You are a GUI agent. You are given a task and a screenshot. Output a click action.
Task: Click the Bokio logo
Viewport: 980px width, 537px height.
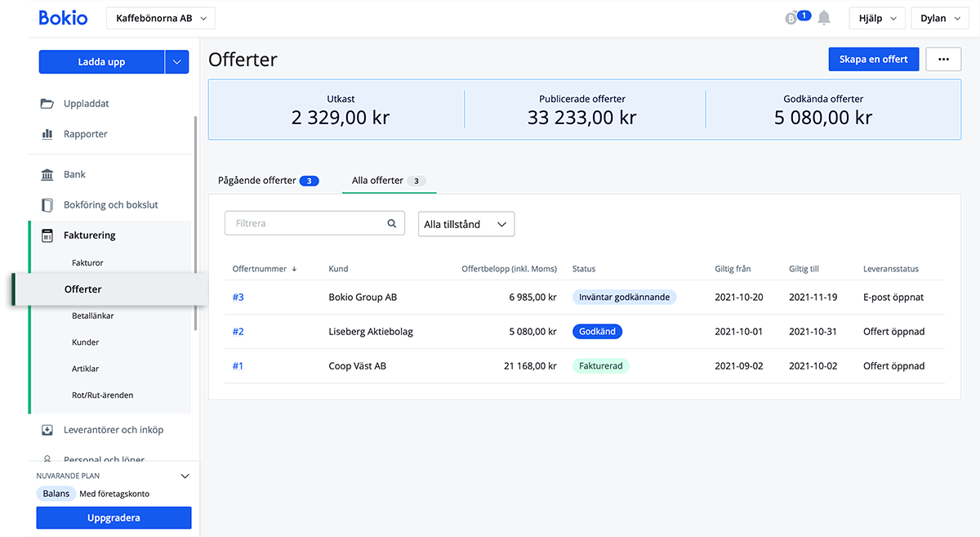[63, 16]
